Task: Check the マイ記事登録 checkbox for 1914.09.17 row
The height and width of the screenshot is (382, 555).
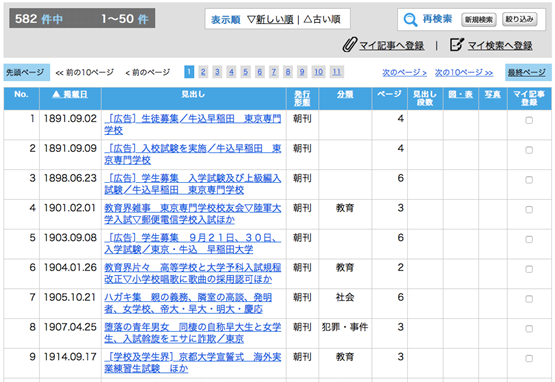Action: (529, 358)
